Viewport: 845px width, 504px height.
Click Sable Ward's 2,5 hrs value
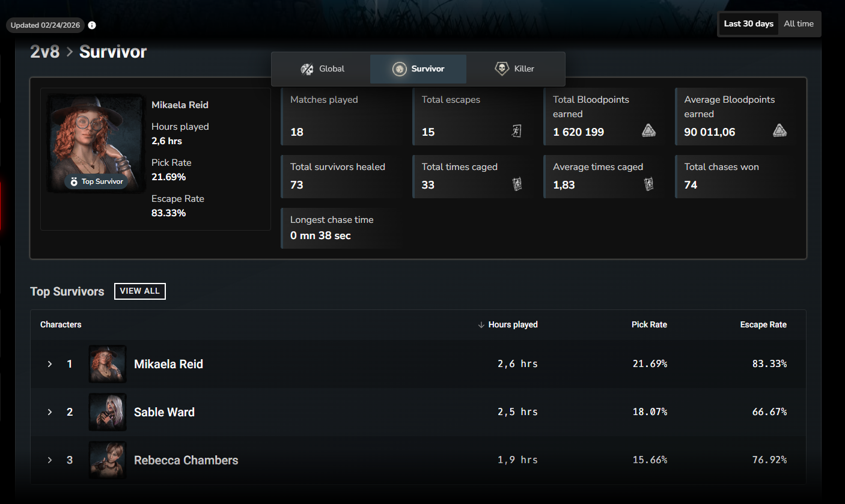[517, 412]
